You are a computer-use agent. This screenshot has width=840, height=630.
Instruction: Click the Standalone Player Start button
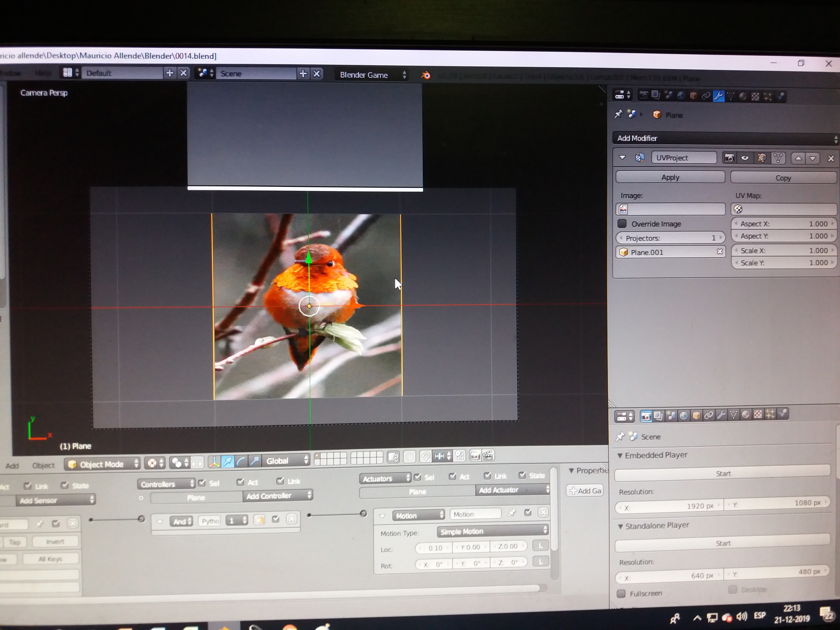pyautogui.click(x=723, y=543)
